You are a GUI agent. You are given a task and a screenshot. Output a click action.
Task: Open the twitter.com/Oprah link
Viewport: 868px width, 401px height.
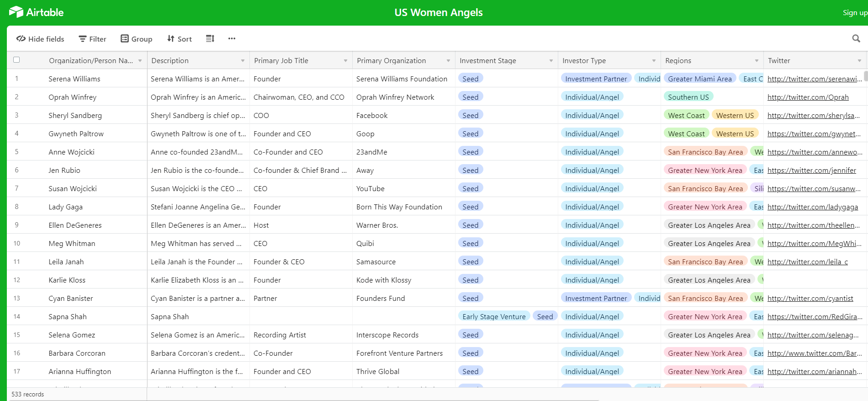(808, 97)
